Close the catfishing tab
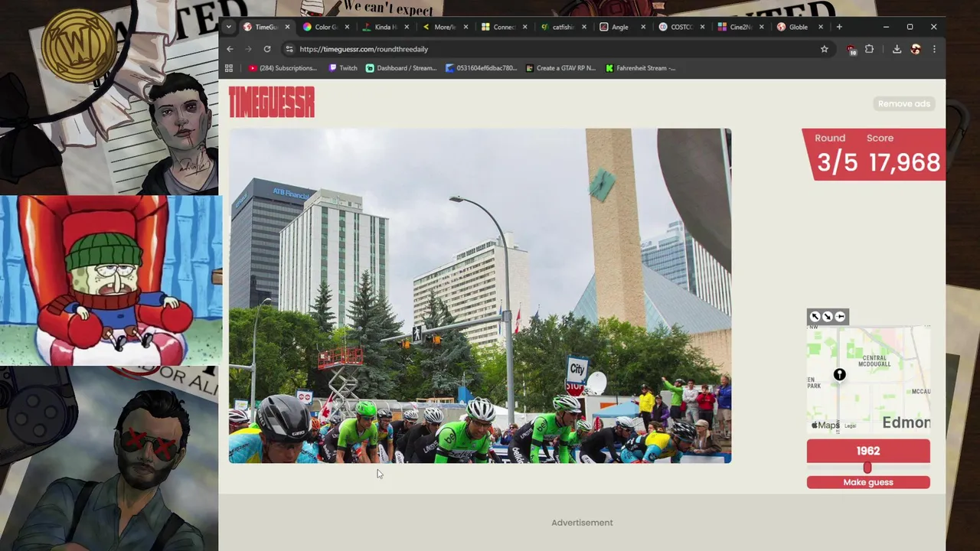Image resolution: width=980 pixels, height=551 pixels. [584, 27]
